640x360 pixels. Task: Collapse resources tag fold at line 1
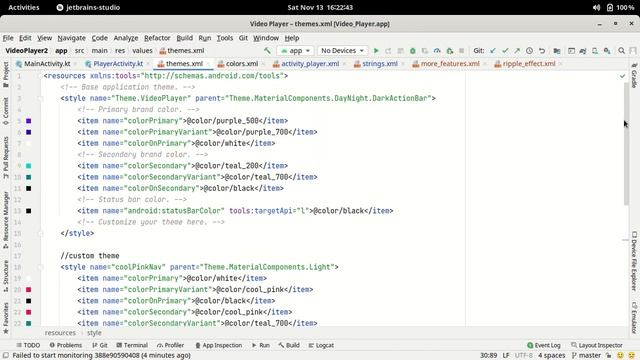pos(40,76)
